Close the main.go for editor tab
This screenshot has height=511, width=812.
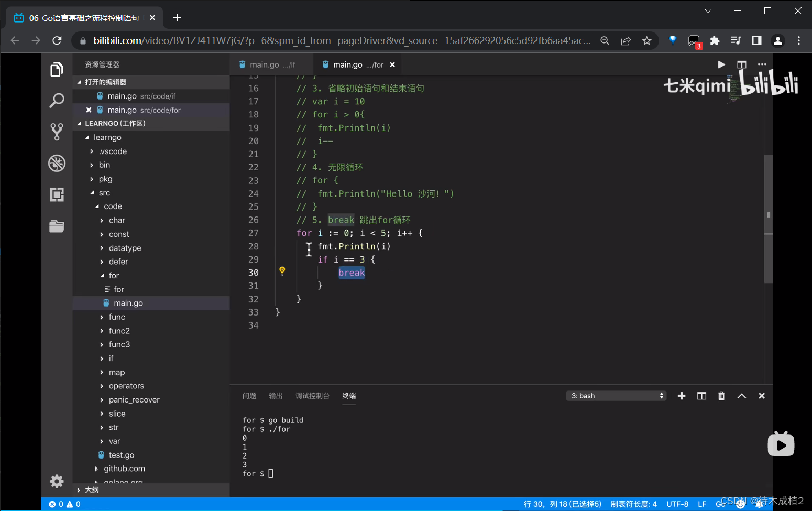(x=392, y=64)
